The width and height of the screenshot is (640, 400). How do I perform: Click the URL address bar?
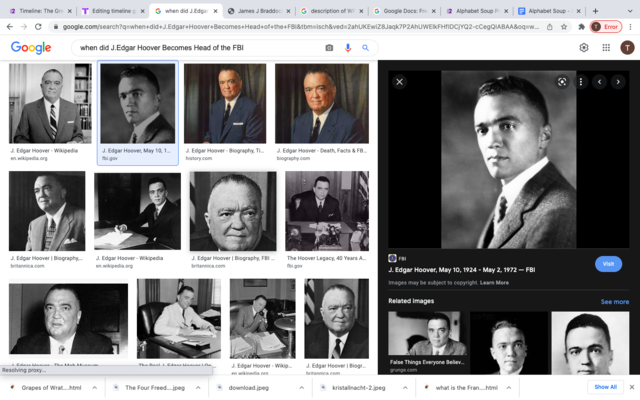(301, 27)
